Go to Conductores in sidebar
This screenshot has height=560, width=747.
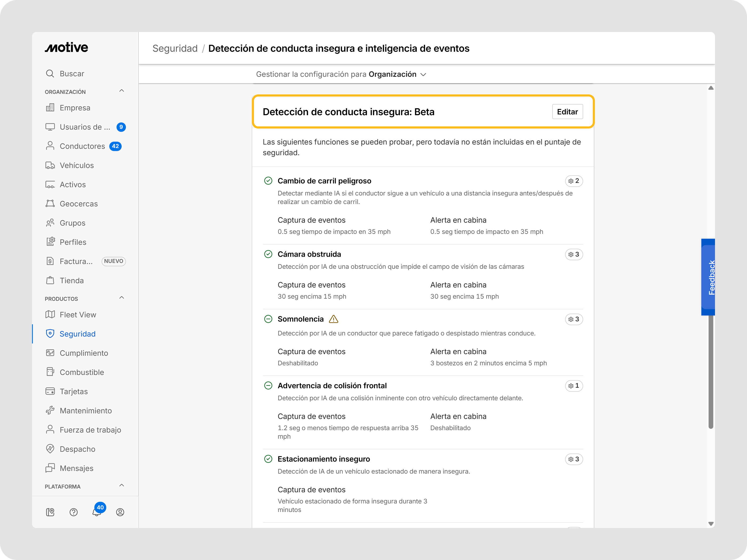(x=82, y=146)
